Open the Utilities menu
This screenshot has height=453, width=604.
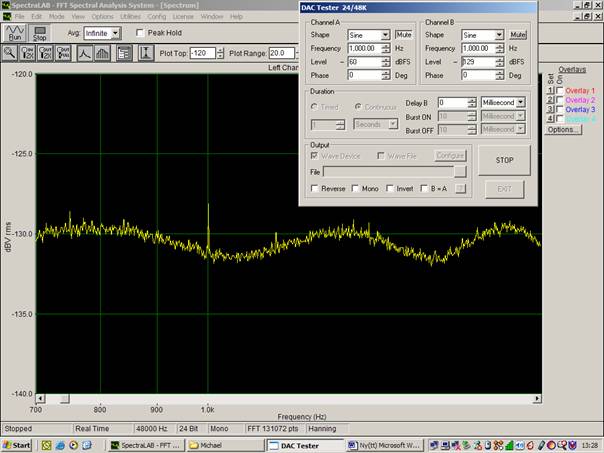pos(131,17)
